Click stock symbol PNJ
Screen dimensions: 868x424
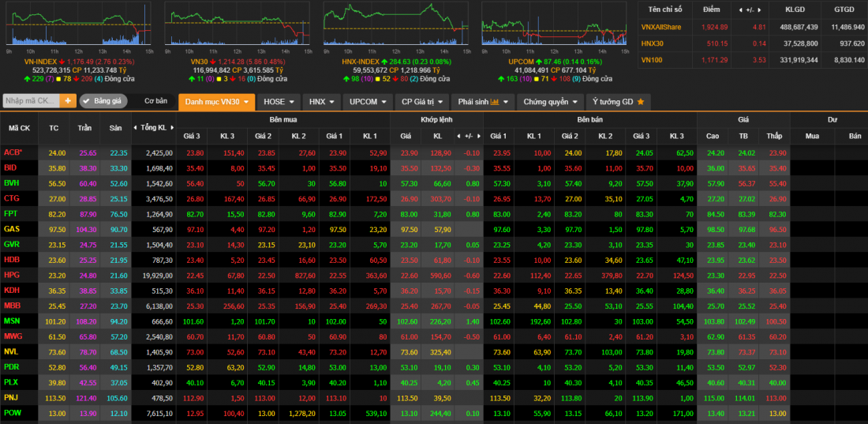click(x=10, y=397)
